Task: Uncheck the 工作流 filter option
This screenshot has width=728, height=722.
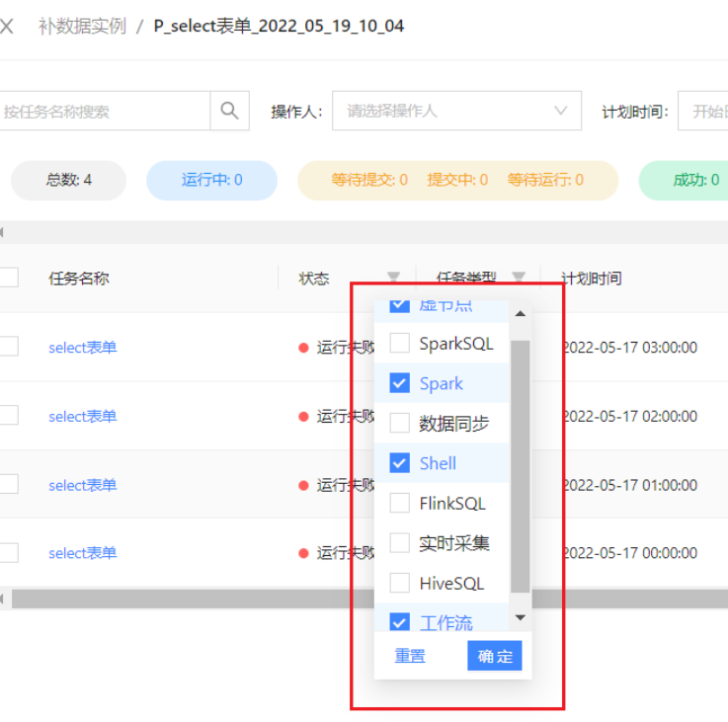Action: click(399, 621)
